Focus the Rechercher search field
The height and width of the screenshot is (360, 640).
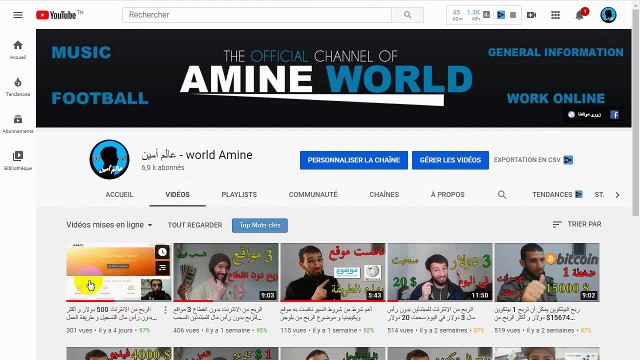click(257, 15)
